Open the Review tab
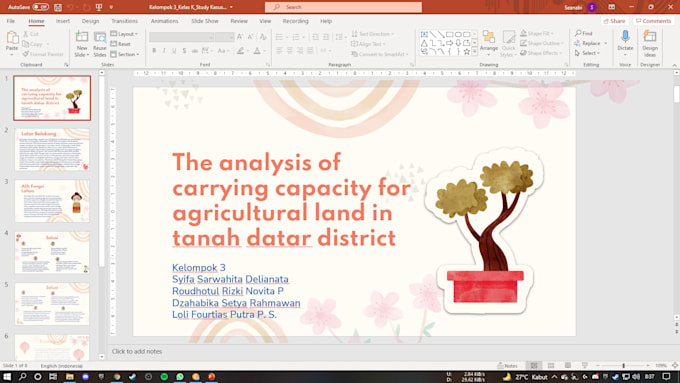The height and width of the screenshot is (383, 680). (239, 21)
